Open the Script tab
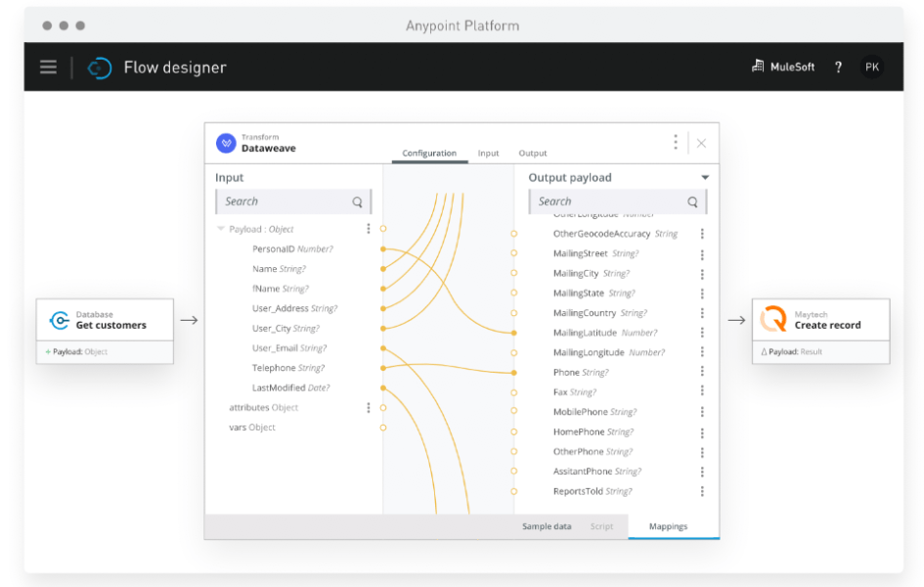This screenshot has width=924, height=587. click(601, 526)
